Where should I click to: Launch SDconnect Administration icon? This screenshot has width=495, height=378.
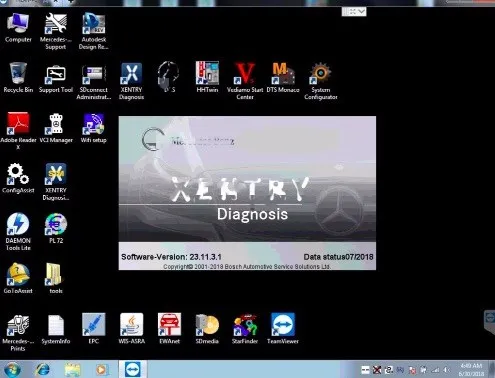(x=94, y=81)
